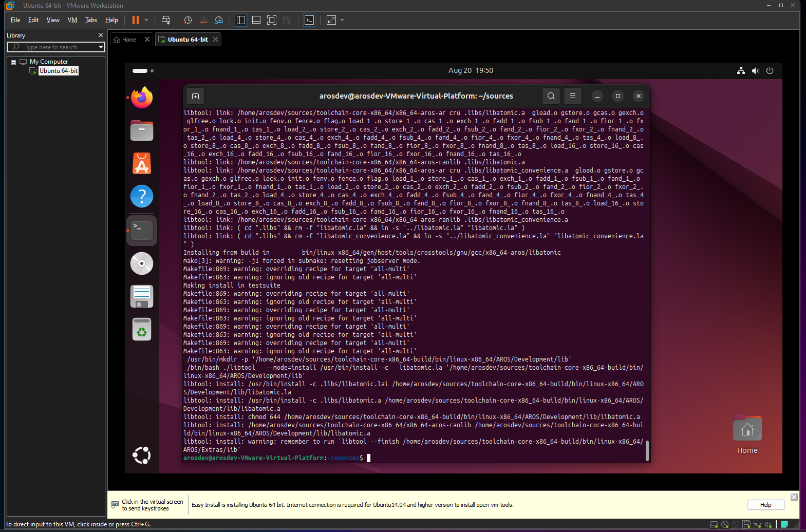Toggle the library sidebar view

click(x=241, y=20)
